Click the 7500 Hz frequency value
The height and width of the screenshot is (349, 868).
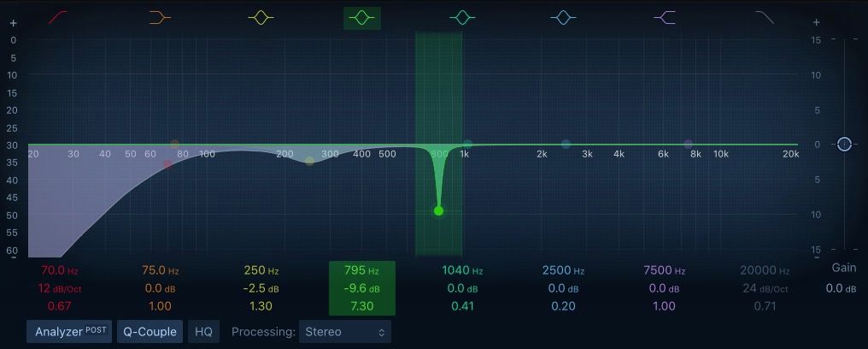[665, 271]
